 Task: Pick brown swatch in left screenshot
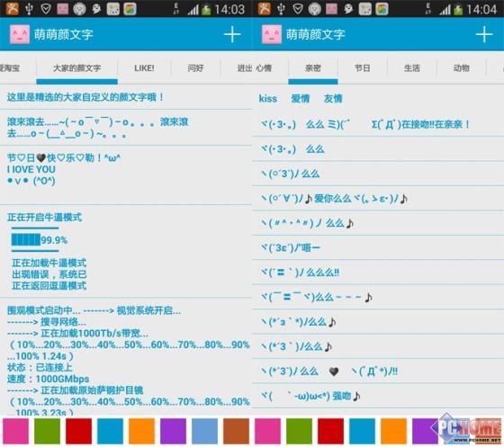point(236,431)
